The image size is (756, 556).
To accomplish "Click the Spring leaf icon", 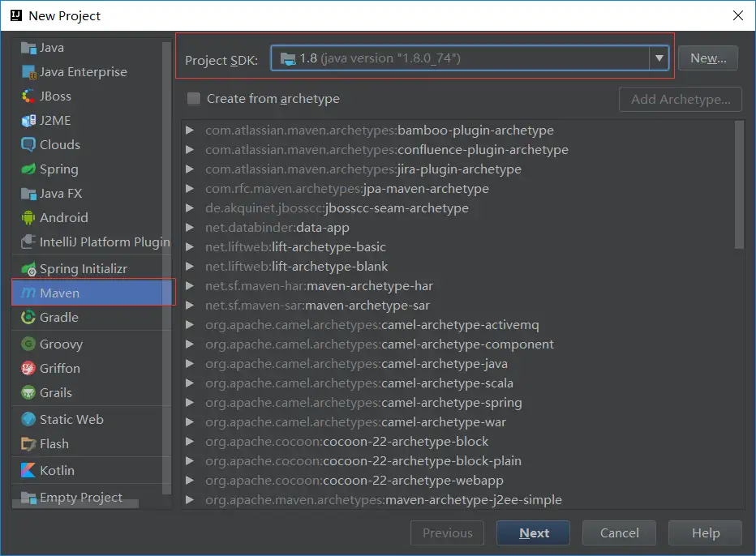I will click(x=28, y=169).
